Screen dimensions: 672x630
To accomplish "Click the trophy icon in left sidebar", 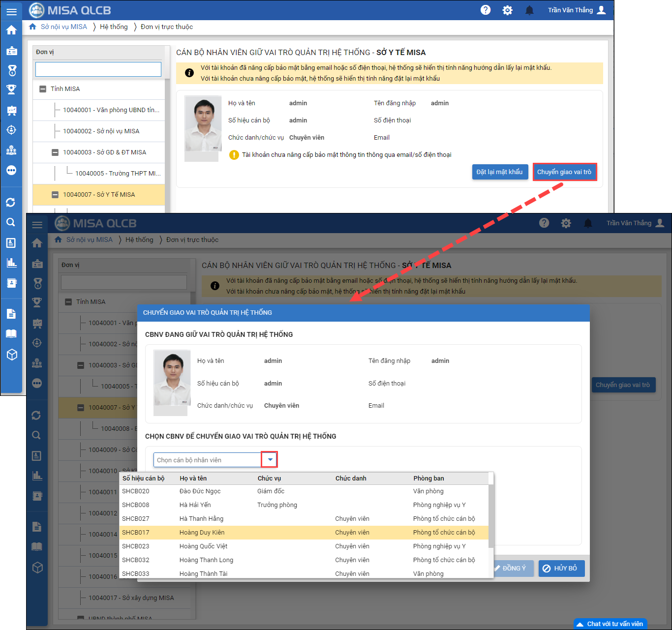I will pyautogui.click(x=11, y=90).
